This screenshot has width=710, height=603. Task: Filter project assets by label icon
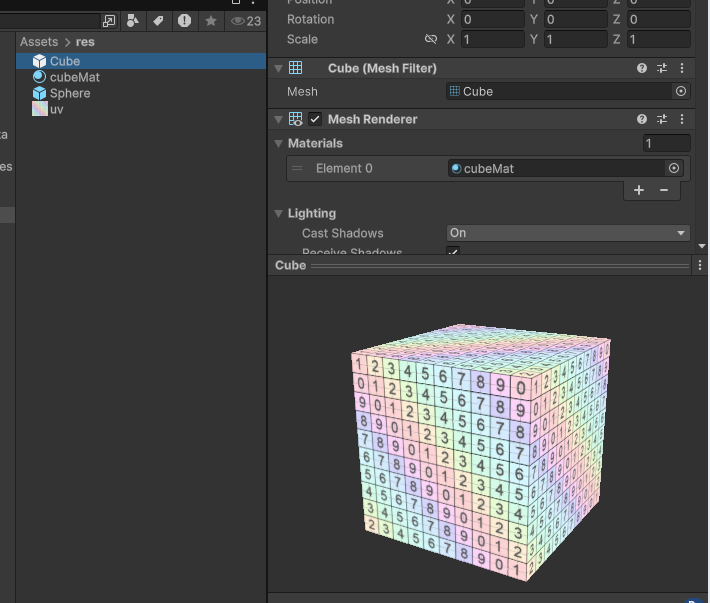158,21
